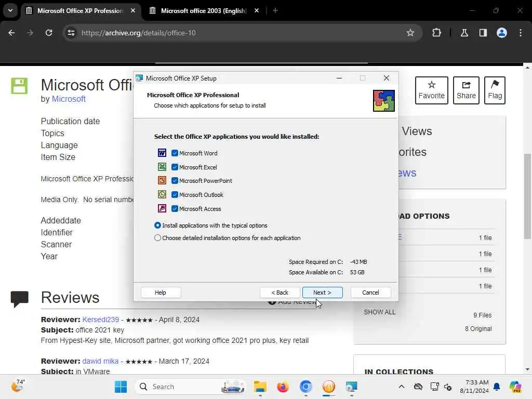Image resolution: width=532 pixels, height=399 pixels.
Task: Uncheck the Microsoft Access checkbox
Action: click(175, 209)
